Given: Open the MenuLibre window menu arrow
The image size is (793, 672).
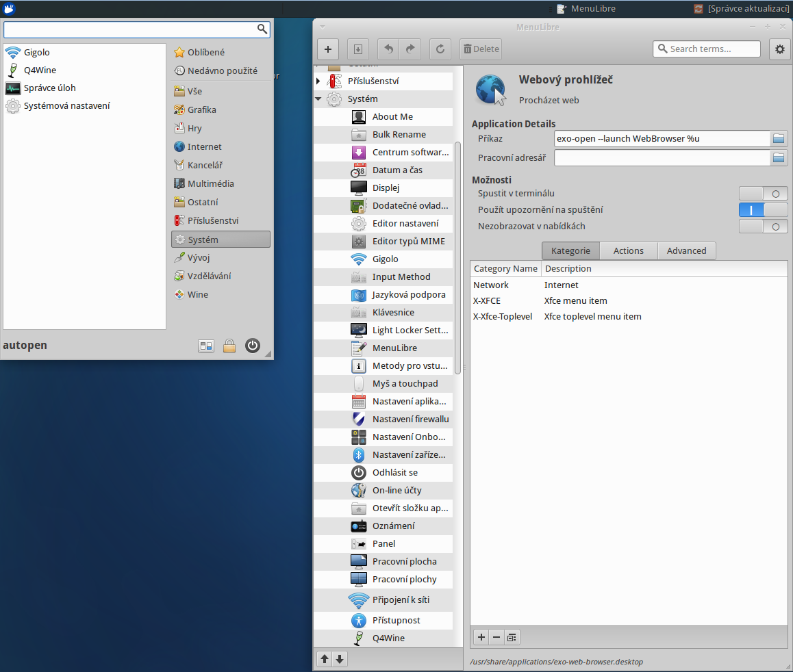Looking at the screenshot, I should click(322, 27).
